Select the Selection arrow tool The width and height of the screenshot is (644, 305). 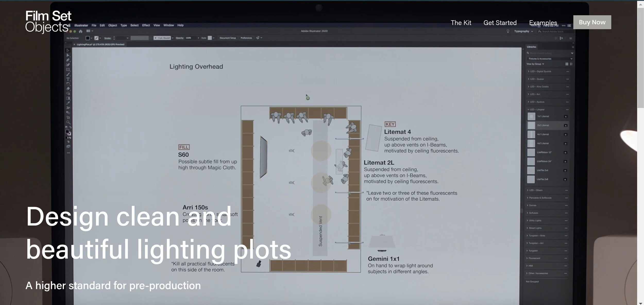point(68,50)
